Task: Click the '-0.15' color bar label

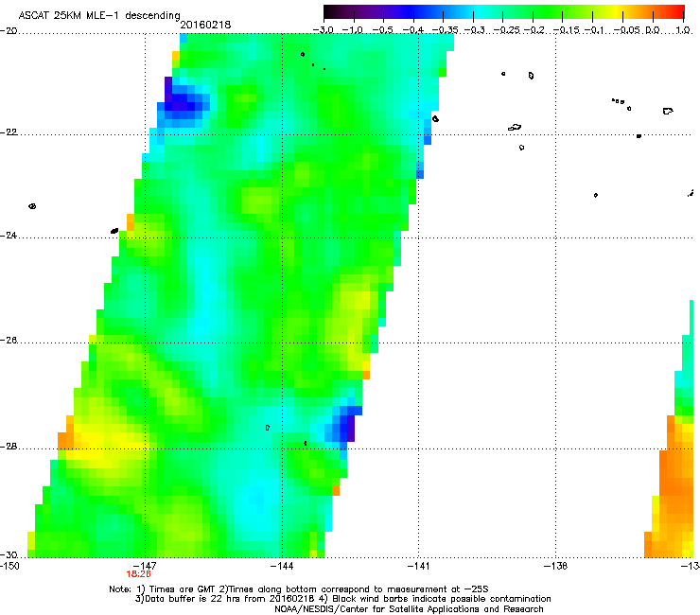Action: [x=566, y=30]
